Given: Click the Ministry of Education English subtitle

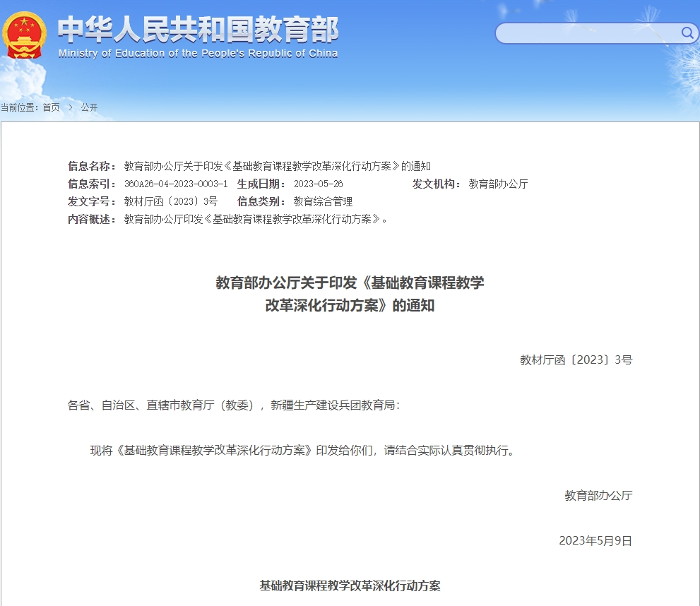Looking at the screenshot, I should point(198,54).
